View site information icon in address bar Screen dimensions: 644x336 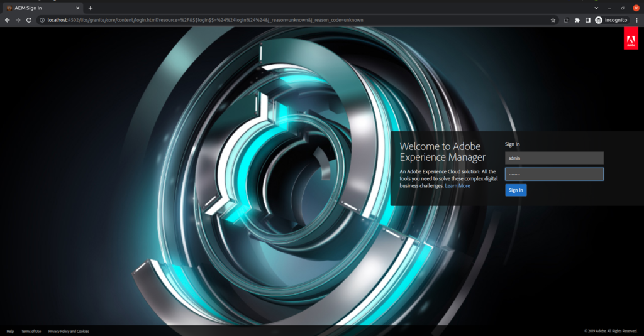[42, 20]
